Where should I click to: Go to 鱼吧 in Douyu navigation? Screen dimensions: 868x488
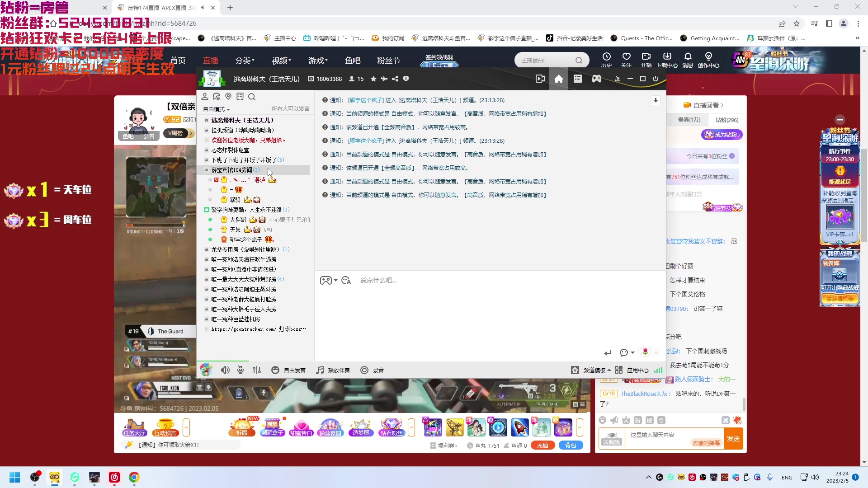[x=353, y=60]
